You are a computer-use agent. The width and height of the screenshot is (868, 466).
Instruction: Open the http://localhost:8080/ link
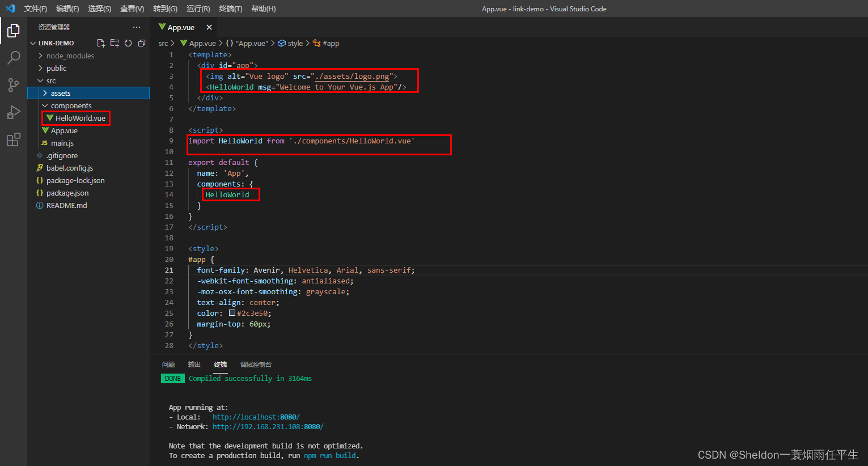tap(256, 417)
